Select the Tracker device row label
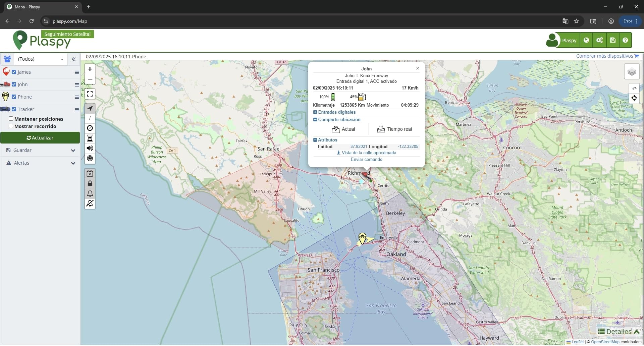Image resolution: width=644 pixels, height=346 pixels. (x=26, y=109)
